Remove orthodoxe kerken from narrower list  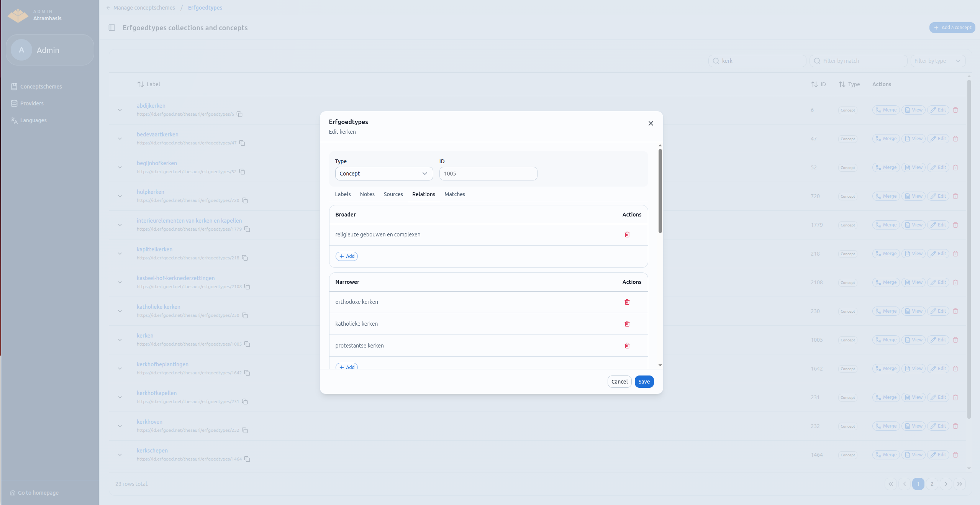click(x=627, y=302)
